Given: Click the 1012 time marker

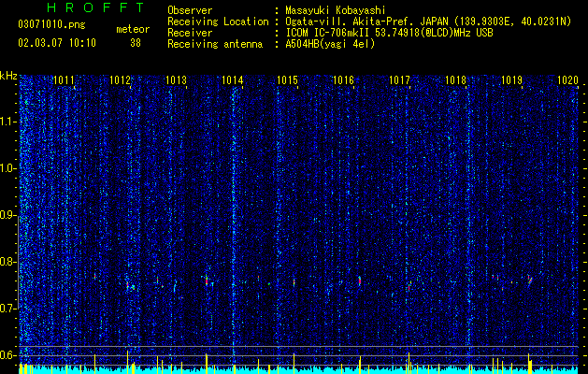Looking at the screenshot, I should tap(120, 79).
